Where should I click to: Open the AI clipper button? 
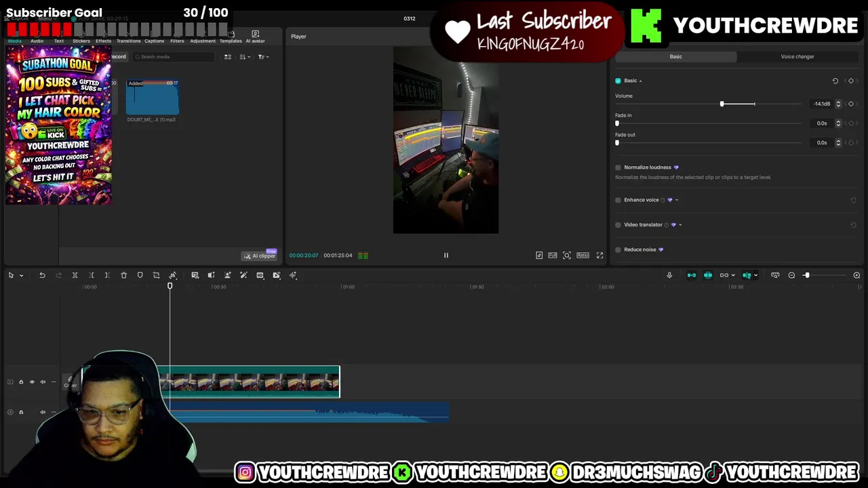[260, 256]
